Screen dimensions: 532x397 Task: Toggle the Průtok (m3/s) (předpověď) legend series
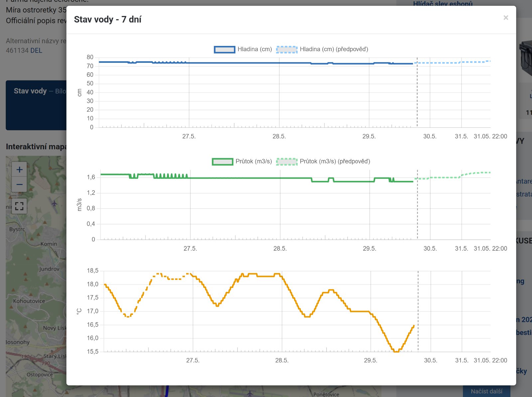point(323,162)
